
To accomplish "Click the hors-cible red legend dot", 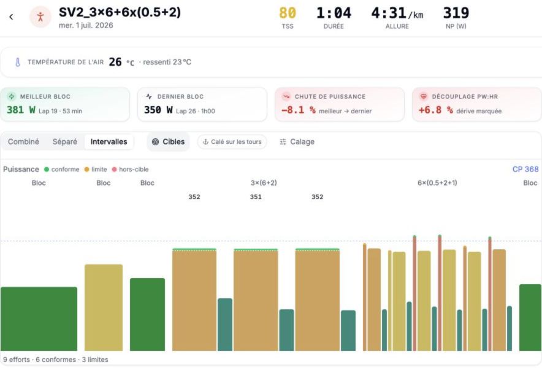I will coord(115,169).
